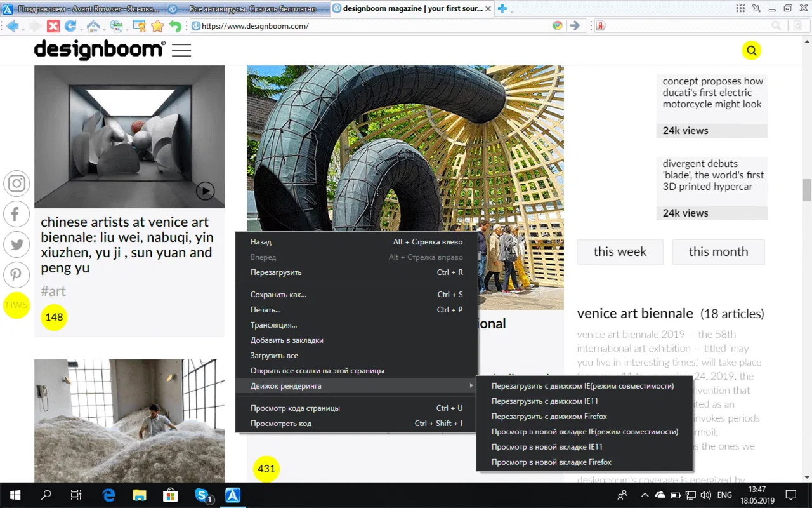Image resolution: width=812 pixels, height=508 pixels.
Task: Open File Explorer from the taskbar
Action: coord(140,495)
